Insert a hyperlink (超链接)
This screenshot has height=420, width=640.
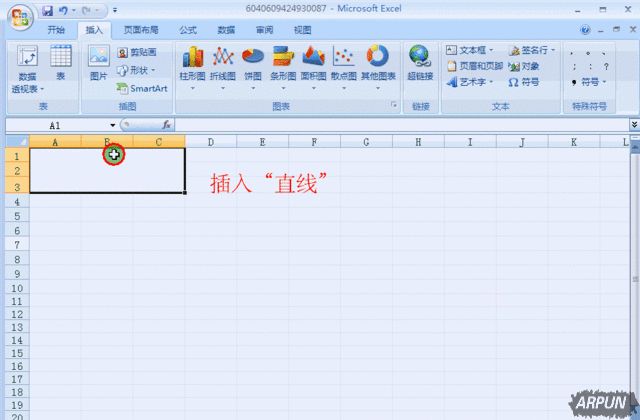pyautogui.click(x=420, y=62)
